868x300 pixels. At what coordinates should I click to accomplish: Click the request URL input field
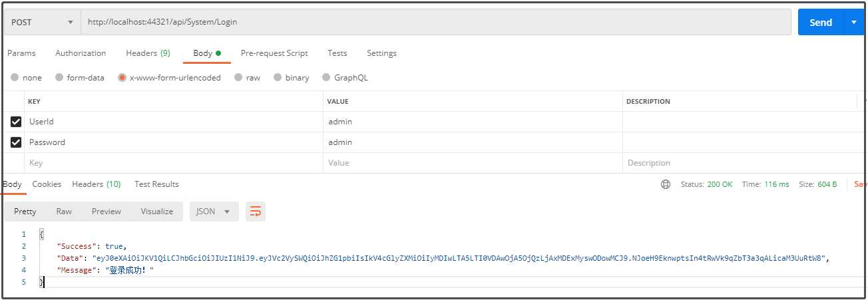point(436,22)
